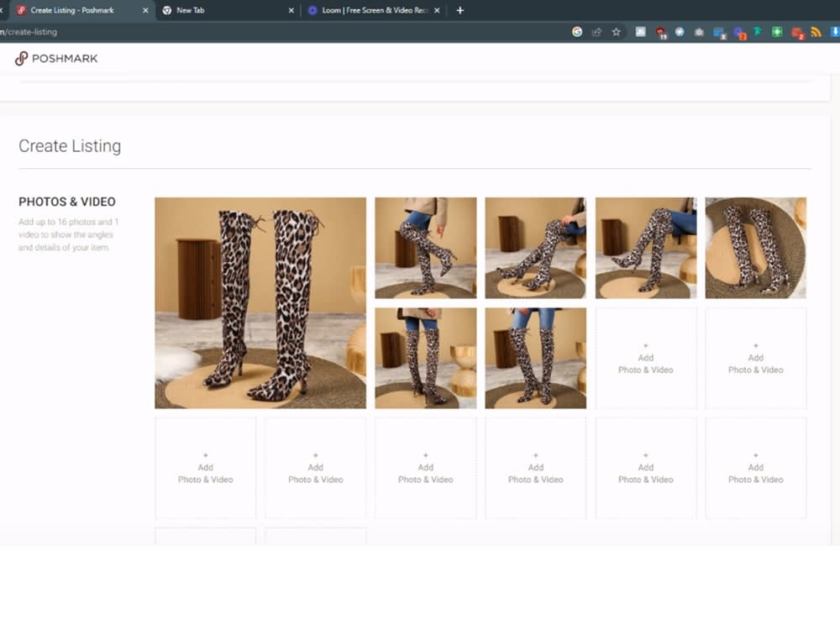Switch to the Loom Free Screen & Video tab

(375, 10)
